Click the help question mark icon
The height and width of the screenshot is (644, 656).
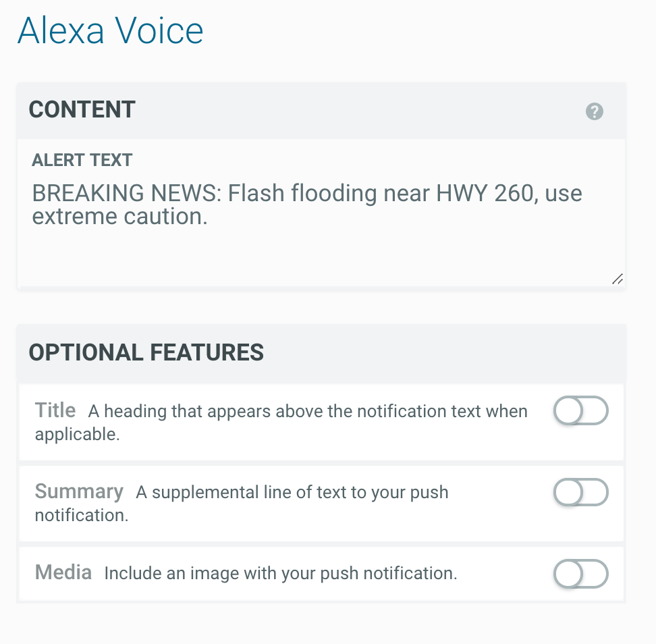(x=594, y=111)
